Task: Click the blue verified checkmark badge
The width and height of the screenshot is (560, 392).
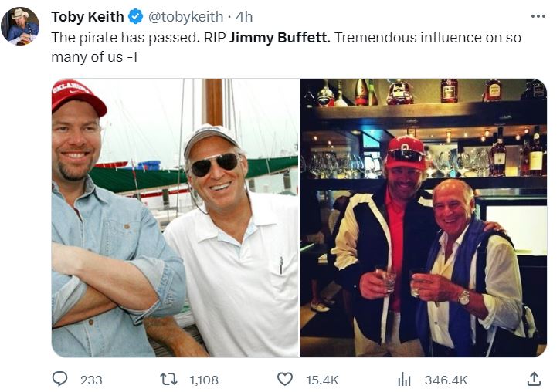Action: 135,16
